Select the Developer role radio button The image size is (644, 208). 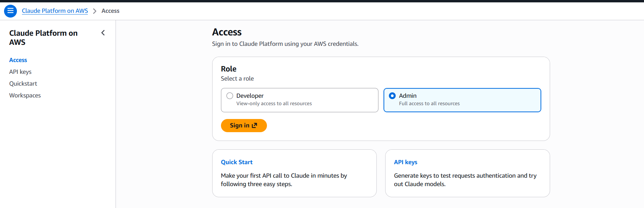click(x=230, y=96)
